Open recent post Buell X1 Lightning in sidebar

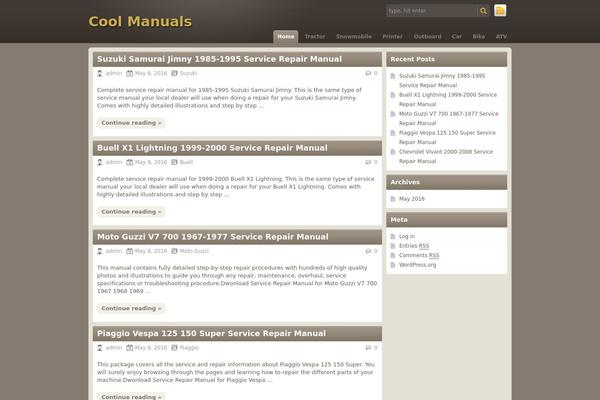pos(448,100)
